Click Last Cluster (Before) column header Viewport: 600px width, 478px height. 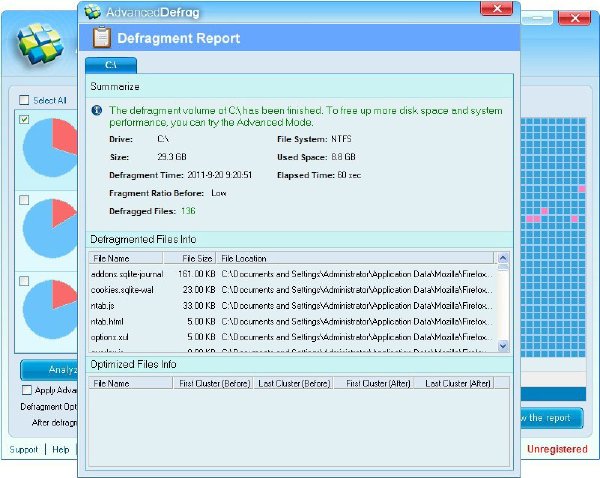(293, 383)
